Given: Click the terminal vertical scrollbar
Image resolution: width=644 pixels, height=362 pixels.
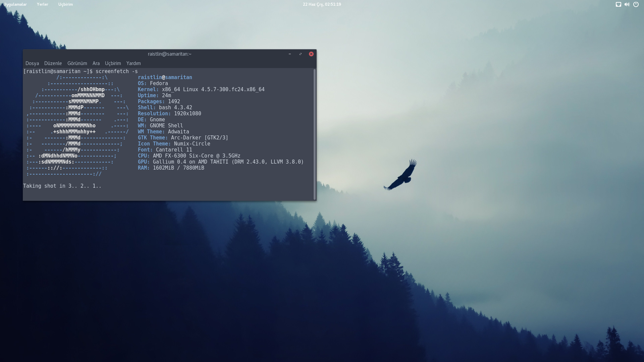Looking at the screenshot, I should pyautogui.click(x=315, y=134).
